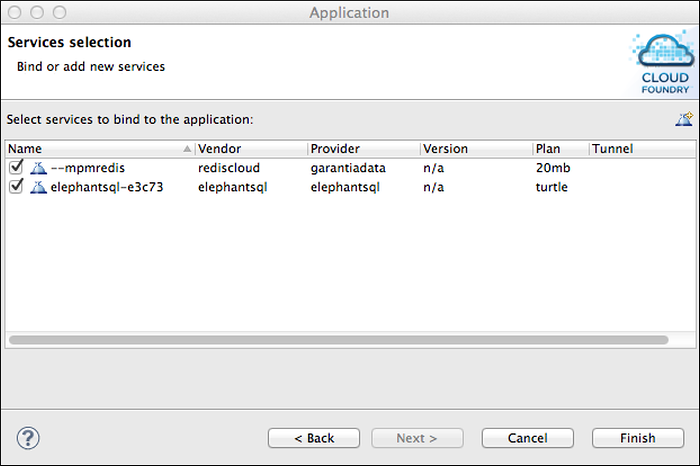Click the turtle plan cell

[552, 187]
